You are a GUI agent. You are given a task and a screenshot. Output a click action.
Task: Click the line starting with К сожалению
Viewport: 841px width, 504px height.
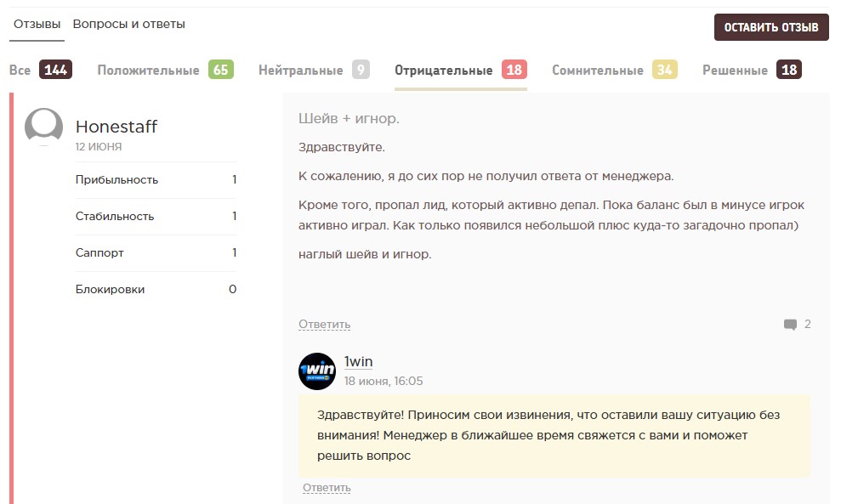point(486,177)
